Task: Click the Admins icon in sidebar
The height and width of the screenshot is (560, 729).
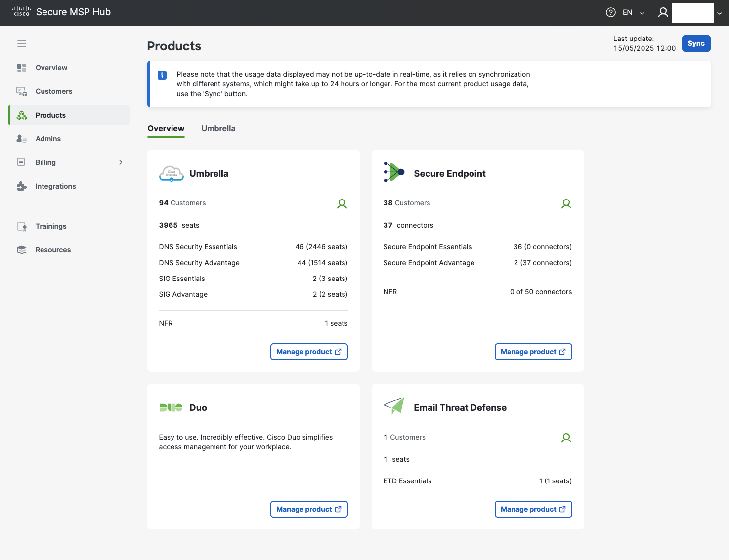Action: [x=22, y=139]
